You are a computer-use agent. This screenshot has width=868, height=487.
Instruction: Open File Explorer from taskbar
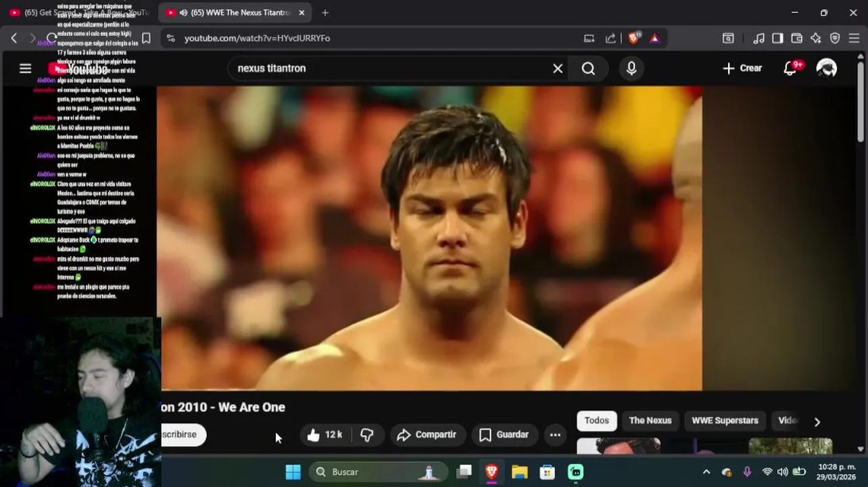pyautogui.click(x=519, y=472)
